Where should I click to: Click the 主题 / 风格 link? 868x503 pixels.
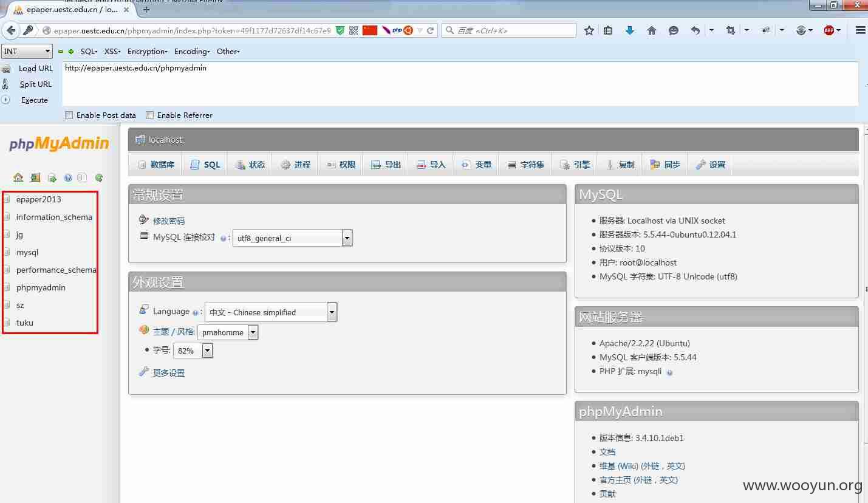coord(174,332)
